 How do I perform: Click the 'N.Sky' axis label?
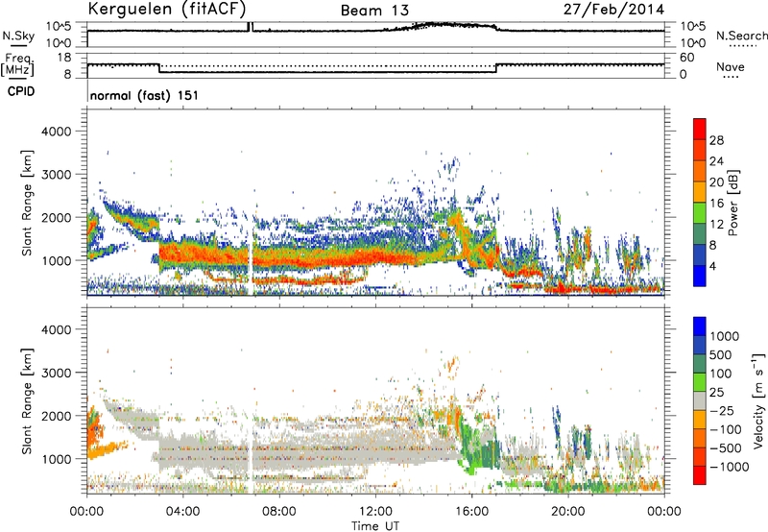pyautogui.click(x=18, y=36)
